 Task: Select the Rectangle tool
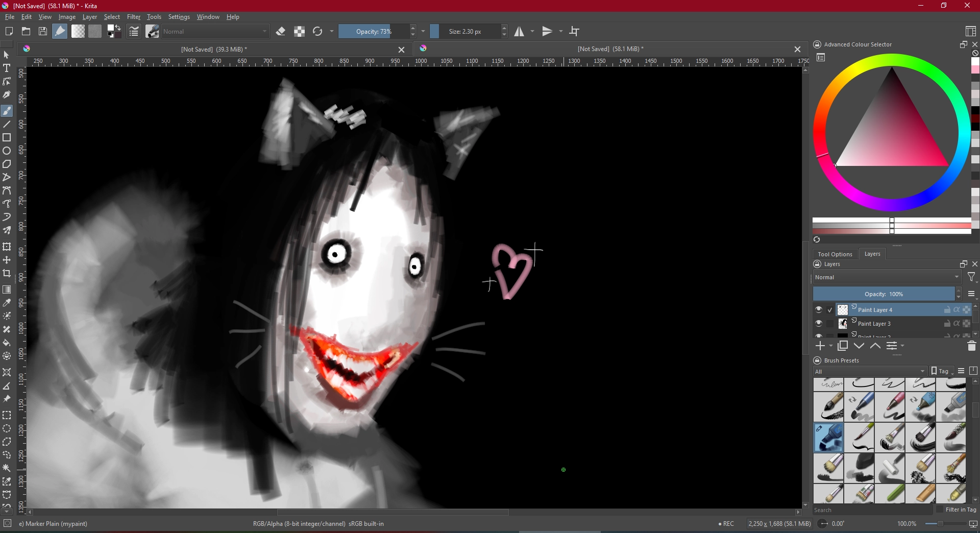tap(7, 138)
